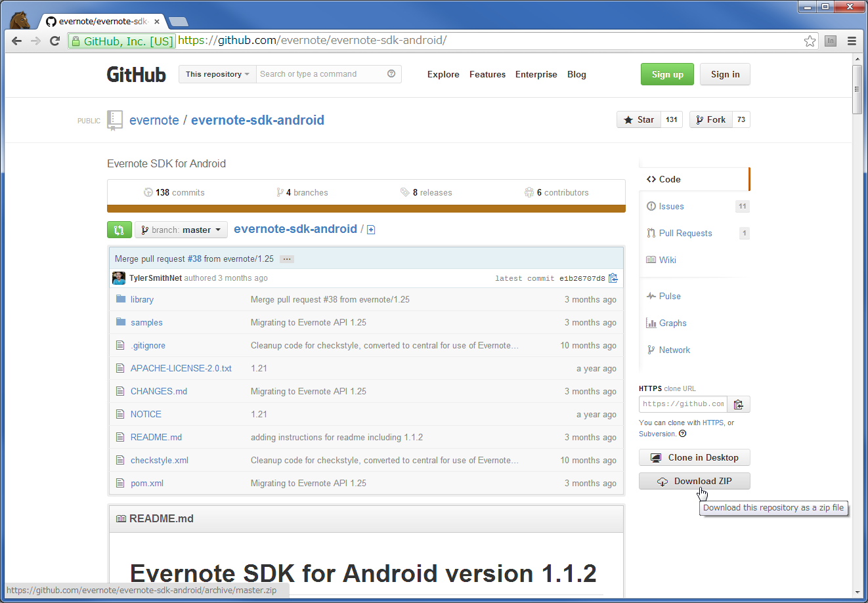Open the 6 contributors link
The image size is (868, 603).
click(x=556, y=192)
